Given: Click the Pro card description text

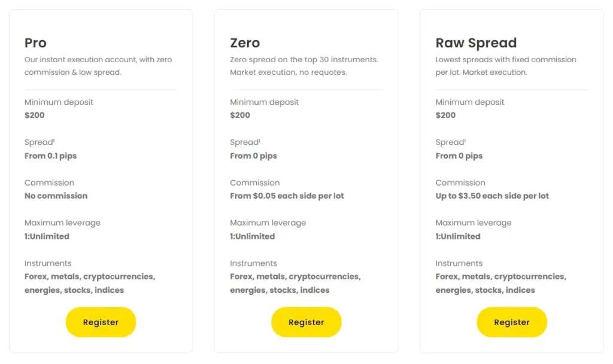Looking at the screenshot, I should coord(98,66).
